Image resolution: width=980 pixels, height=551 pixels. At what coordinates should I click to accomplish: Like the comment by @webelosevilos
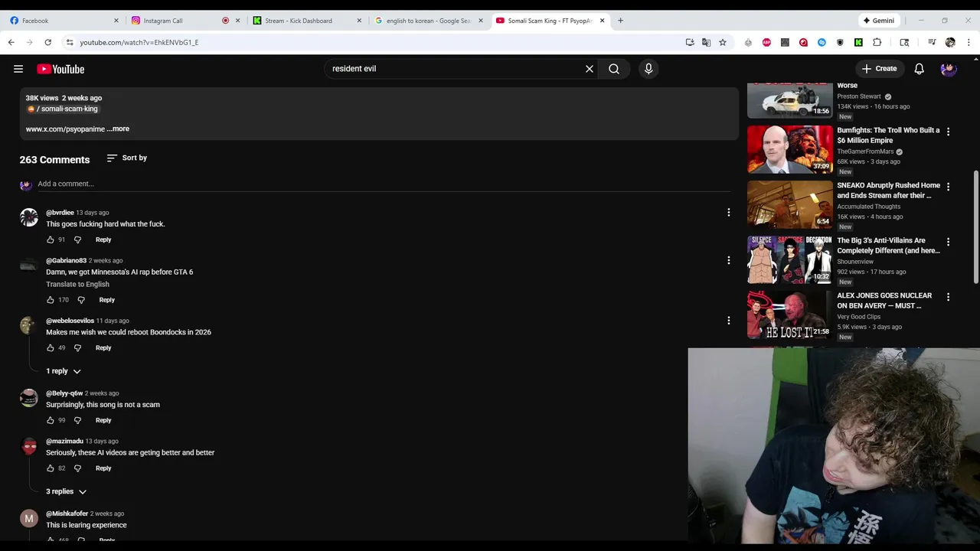[51, 347]
